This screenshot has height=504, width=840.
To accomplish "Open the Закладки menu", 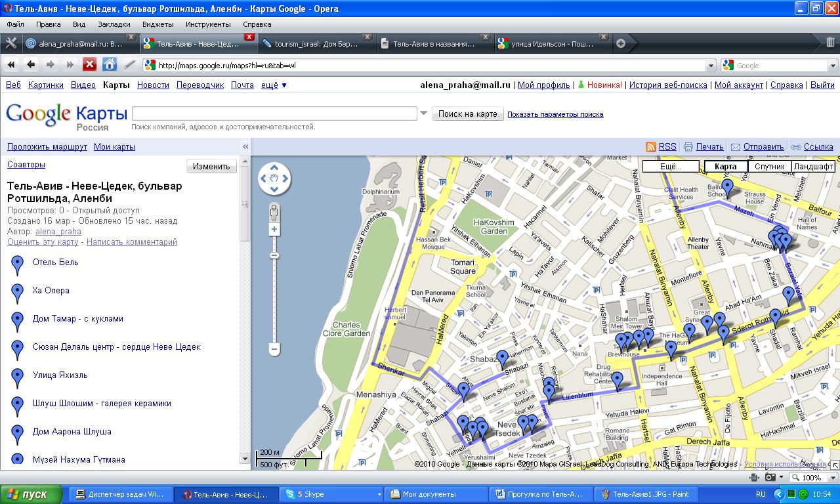I will point(114,24).
